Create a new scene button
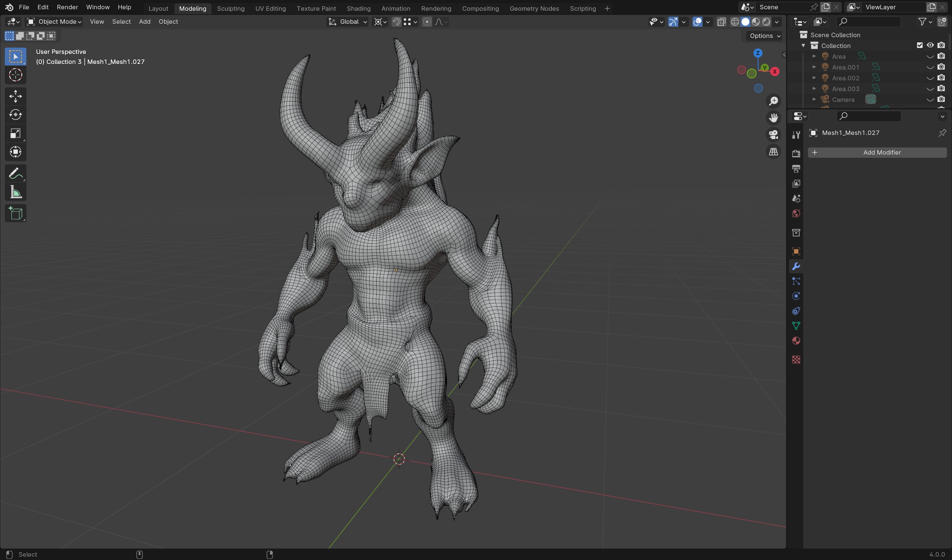Screen dimensions: 952x560 point(826,7)
